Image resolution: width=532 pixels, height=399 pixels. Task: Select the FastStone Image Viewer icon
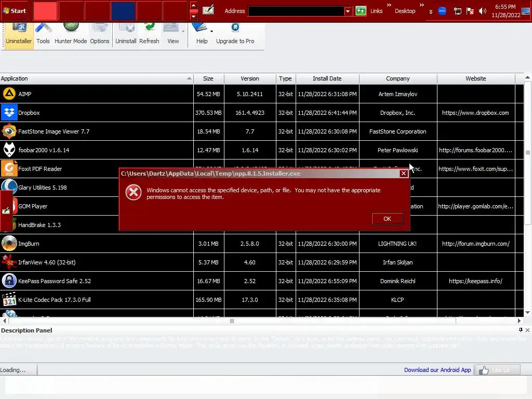pos(9,131)
